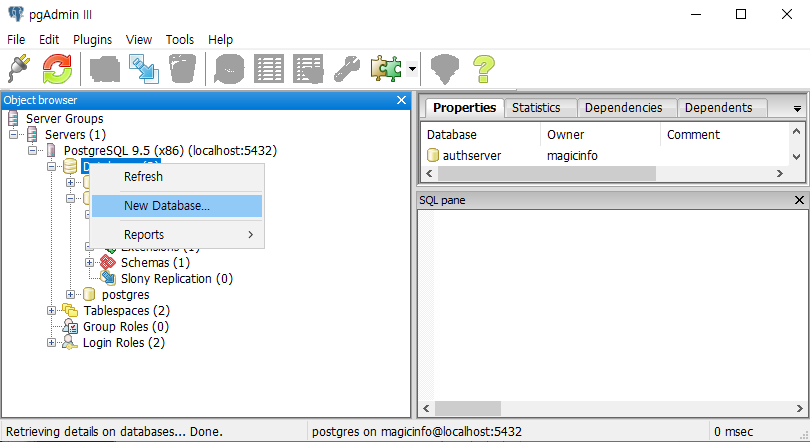Click the Databases cylinder stack icon
The image size is (810, 442).
click(70, 166)
